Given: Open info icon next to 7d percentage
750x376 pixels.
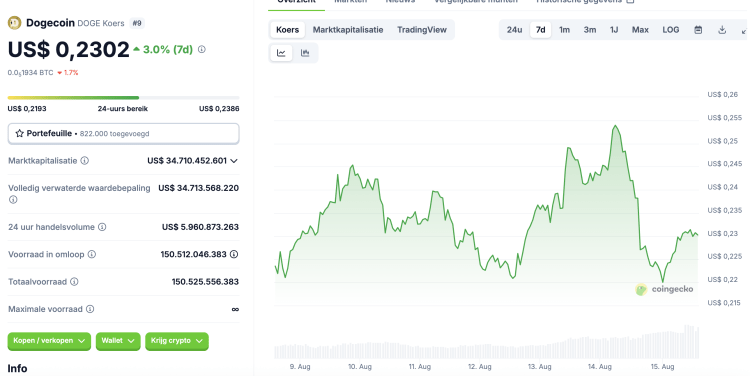Looking at the screenshot, I should (x=202, y=49).
